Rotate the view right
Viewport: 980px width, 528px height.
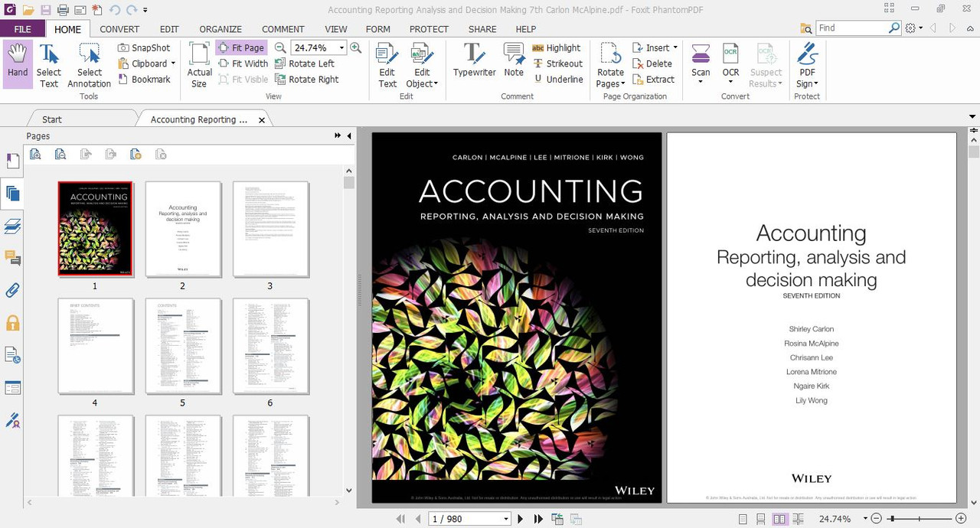[306, 79]
